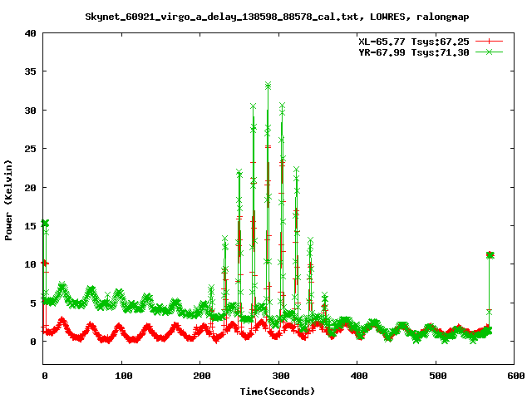The image size is (532, 399).
Task: Click the x-axis tick label 300
Action: (x=280, y=376)
